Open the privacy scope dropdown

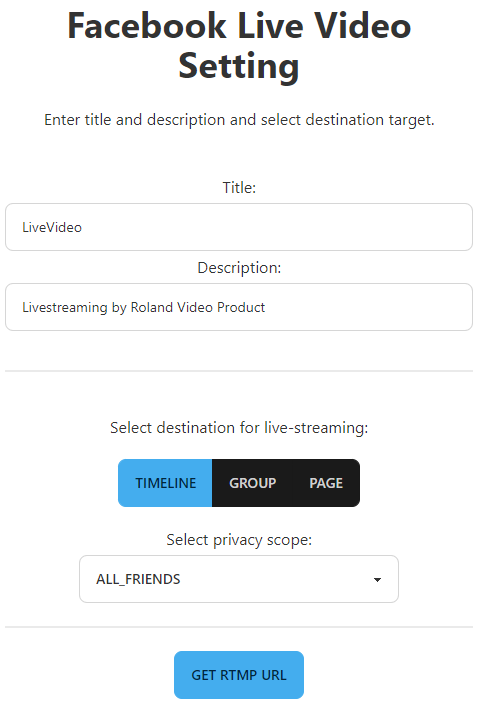239,579
